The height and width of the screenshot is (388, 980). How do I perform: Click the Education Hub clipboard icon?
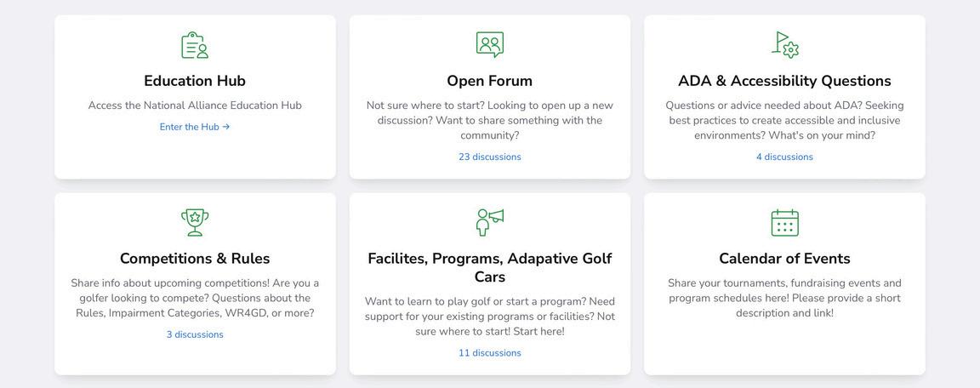(195, 45)
